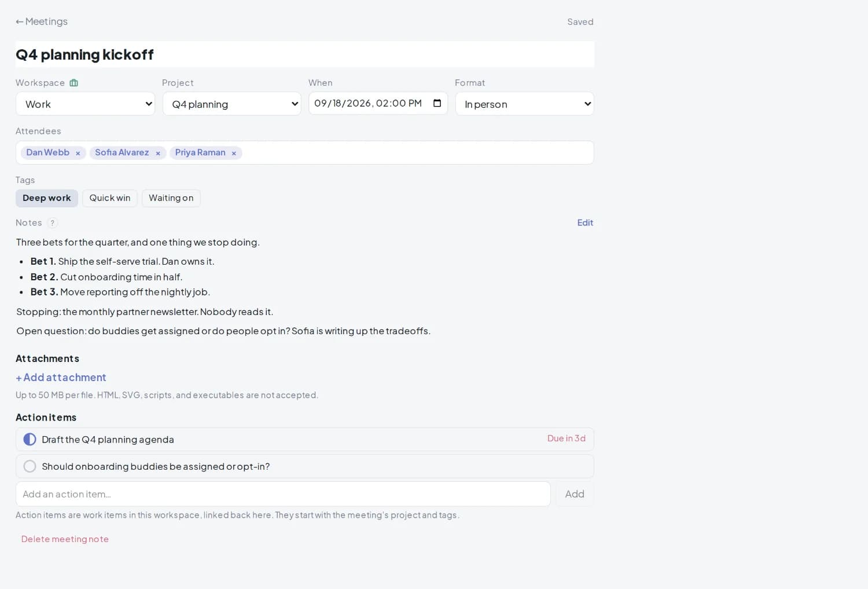The height and width of the screenshot is (589, 868).
Task: Remove attendee Priya Raman
Action: [234, 153]
